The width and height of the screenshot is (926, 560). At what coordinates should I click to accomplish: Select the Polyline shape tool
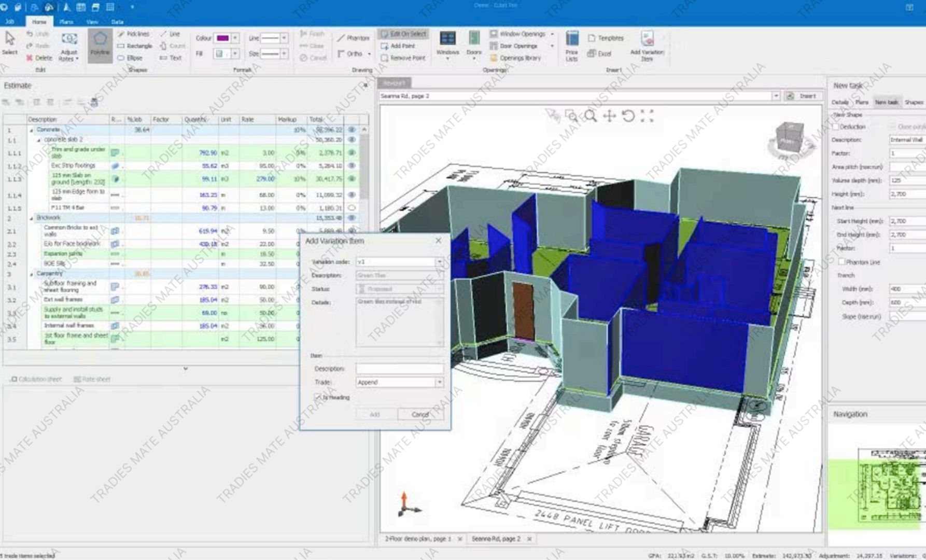(100, 44)
